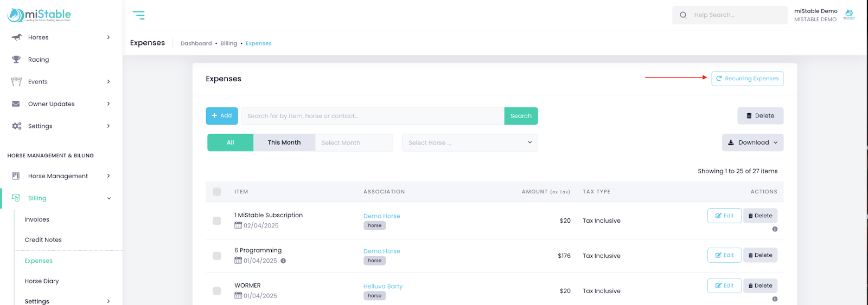Expand the Horses menu chevron
The image size is (868, 305).
108,37
